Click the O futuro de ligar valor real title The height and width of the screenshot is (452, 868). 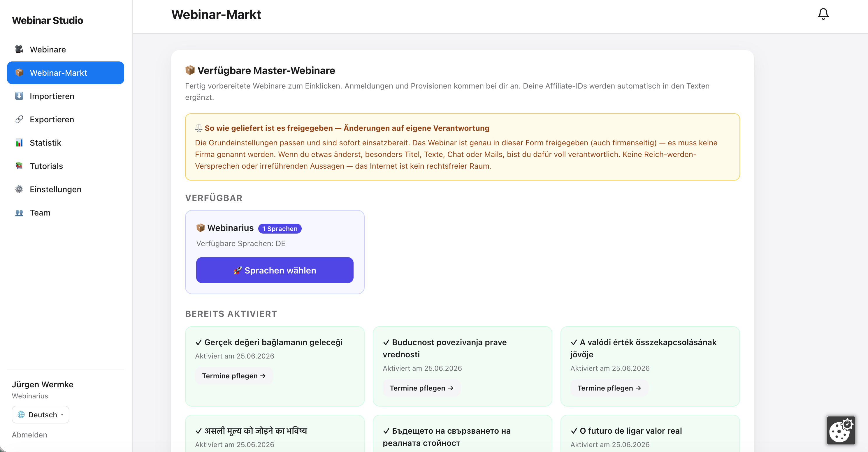pyautogui.click(x=631, y=431)
